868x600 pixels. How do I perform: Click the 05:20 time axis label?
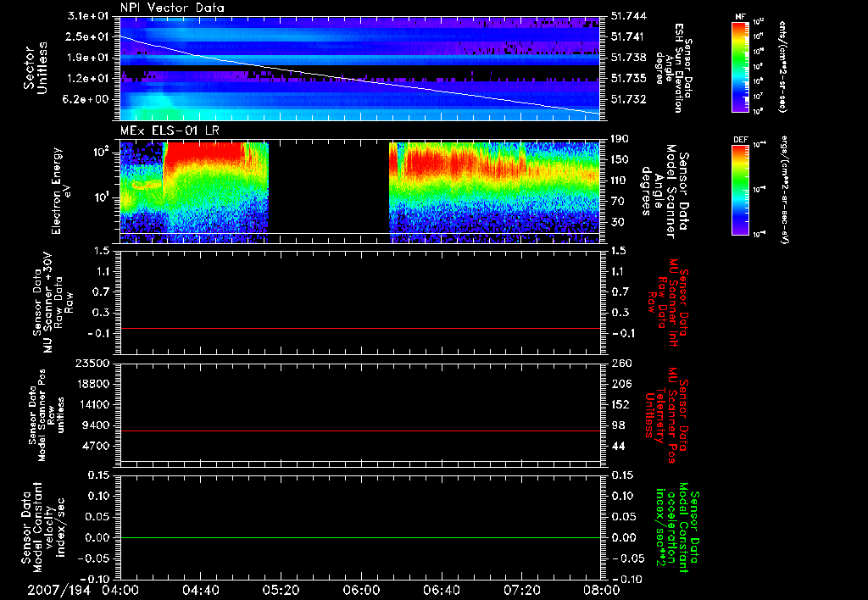click(281, 591)
